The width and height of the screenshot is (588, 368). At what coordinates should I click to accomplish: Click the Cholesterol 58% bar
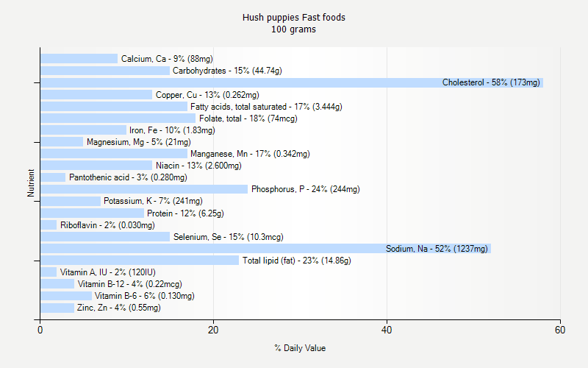click(x=292, y=82)
